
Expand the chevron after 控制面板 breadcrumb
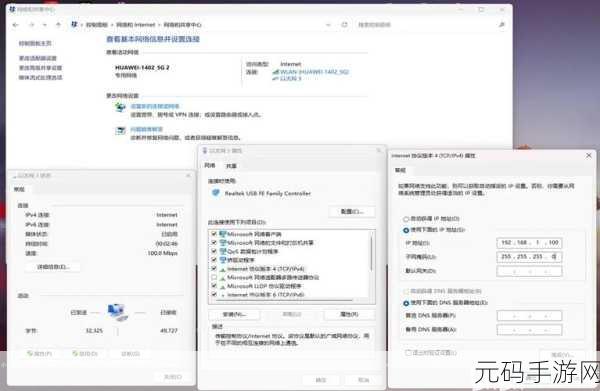pos(112,25)
